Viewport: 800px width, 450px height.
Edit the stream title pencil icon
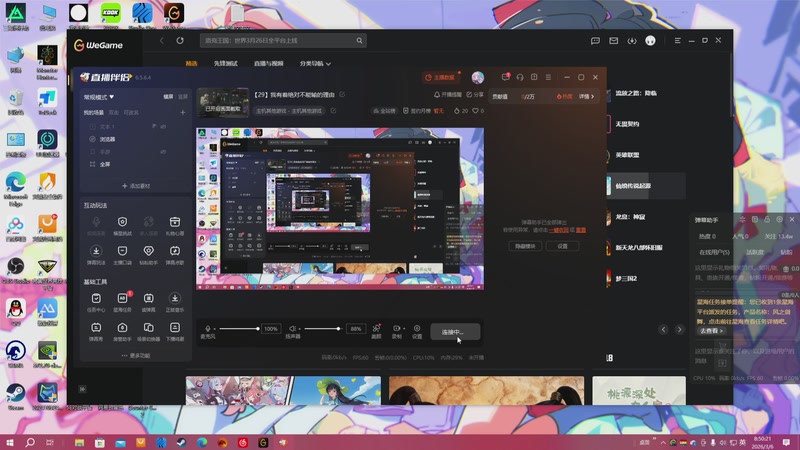tap(342, 94)
